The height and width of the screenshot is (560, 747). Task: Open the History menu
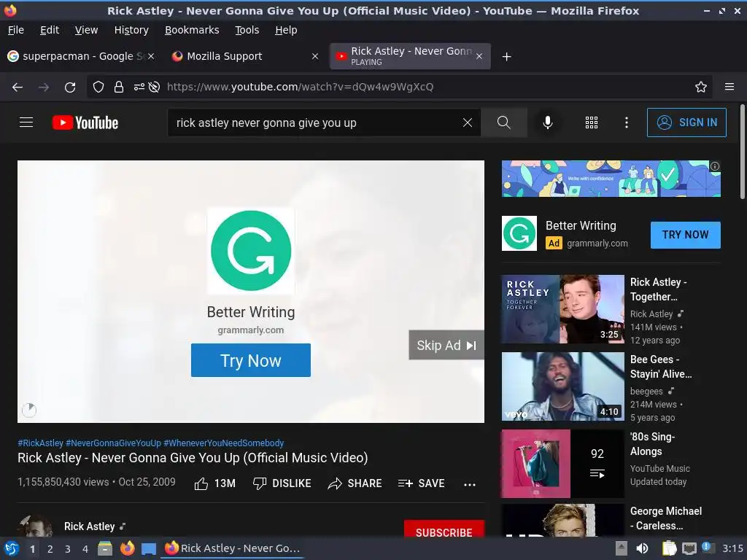point(131,30)
